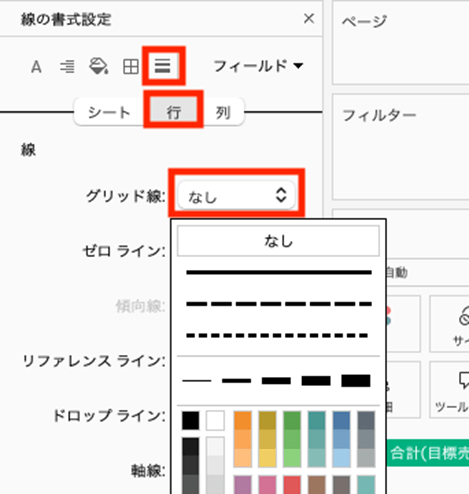
Task: Select the short dotted line style
Action: (277, 335)
